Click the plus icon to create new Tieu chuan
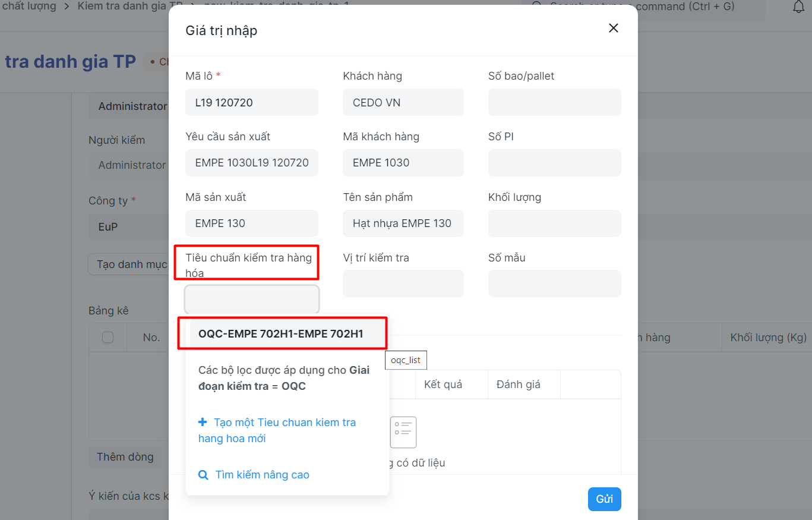This screenshot has width=812, height=520. 203,423
